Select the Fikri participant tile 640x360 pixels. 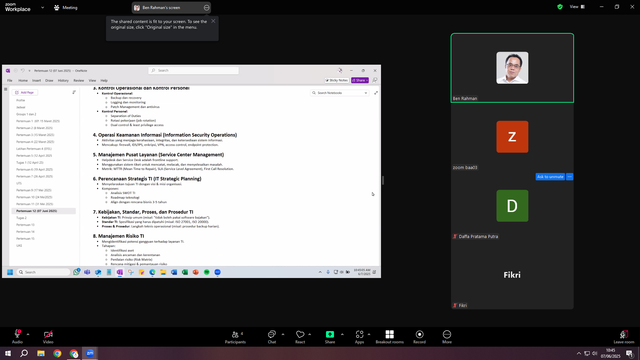point(512,275)
